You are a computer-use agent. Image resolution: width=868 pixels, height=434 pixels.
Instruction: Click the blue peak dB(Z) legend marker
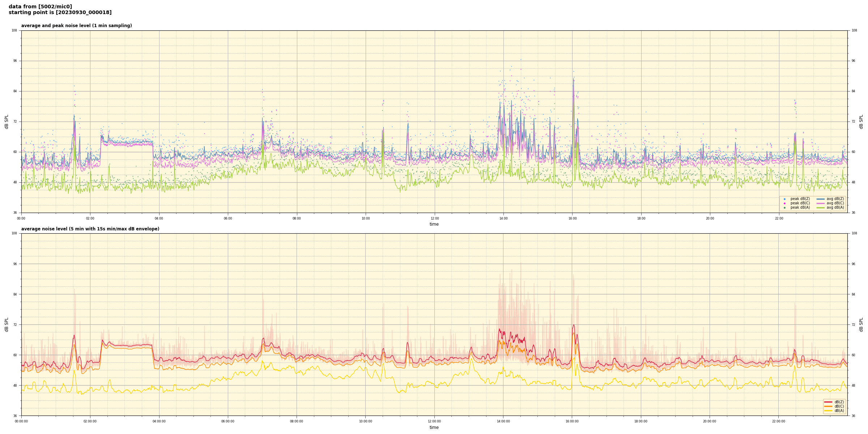pyautogui.click(x=784, y=199)
